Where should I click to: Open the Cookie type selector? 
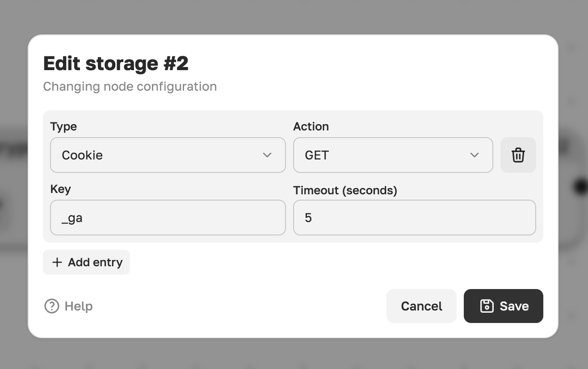pos(168,155)
